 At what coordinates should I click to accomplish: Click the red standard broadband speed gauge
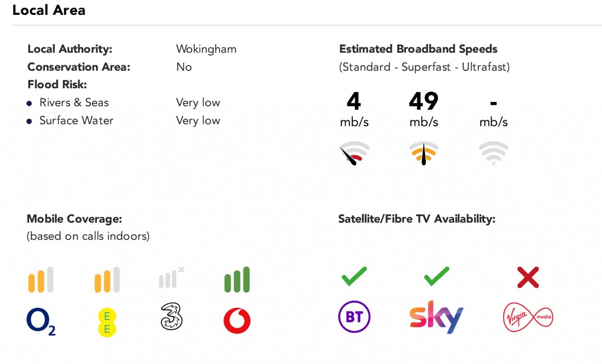pyautogui.click(x=354, y=153)
